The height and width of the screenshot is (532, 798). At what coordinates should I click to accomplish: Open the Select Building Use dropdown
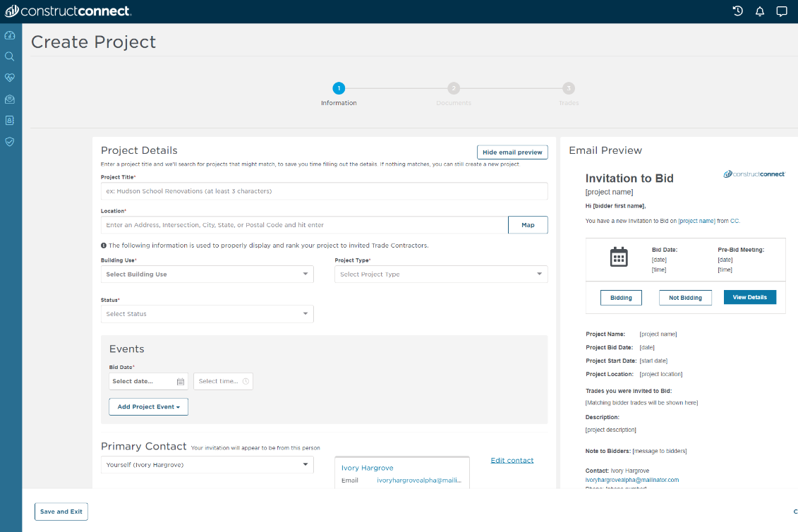coord(207,274)
